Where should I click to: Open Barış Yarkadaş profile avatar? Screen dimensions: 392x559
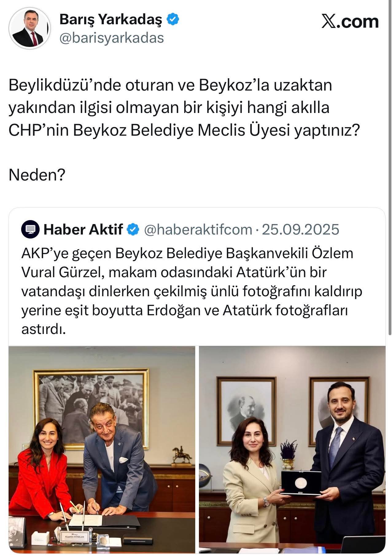[30, 28]
